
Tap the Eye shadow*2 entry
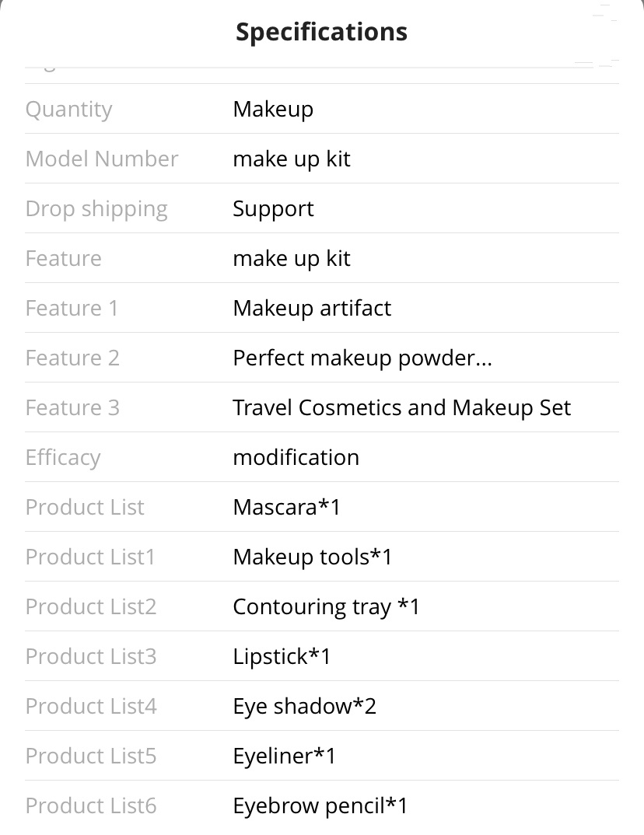[305, 706]
